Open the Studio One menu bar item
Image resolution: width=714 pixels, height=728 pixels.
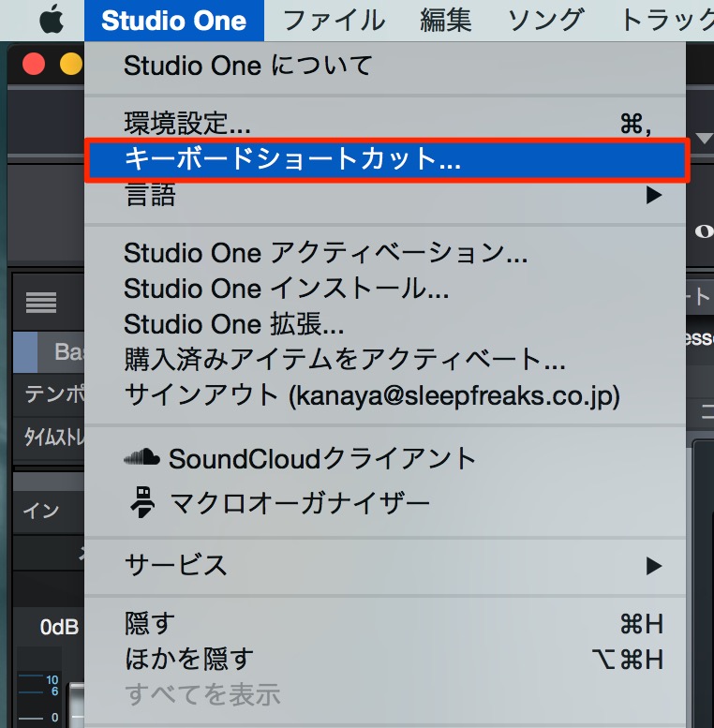174,21
